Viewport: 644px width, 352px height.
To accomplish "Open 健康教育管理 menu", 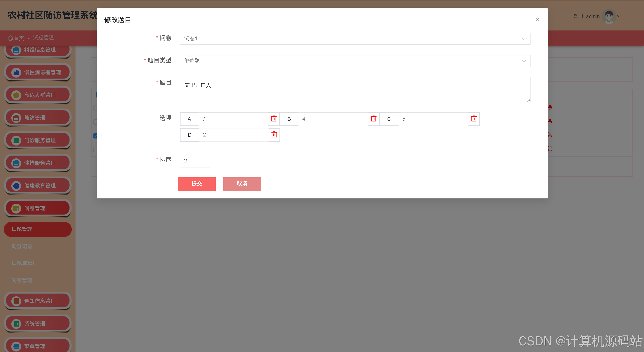I will pyautogui.click(x=38, y=186).
